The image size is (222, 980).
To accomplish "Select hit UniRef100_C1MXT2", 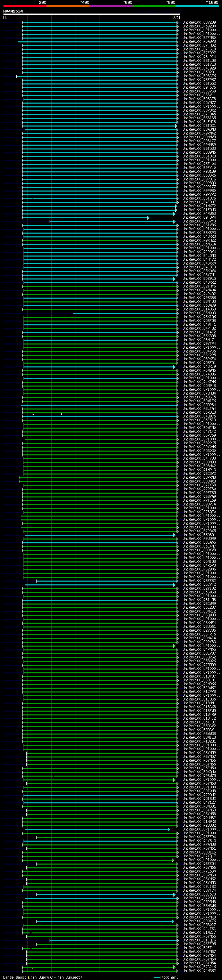I will (199, 206).
